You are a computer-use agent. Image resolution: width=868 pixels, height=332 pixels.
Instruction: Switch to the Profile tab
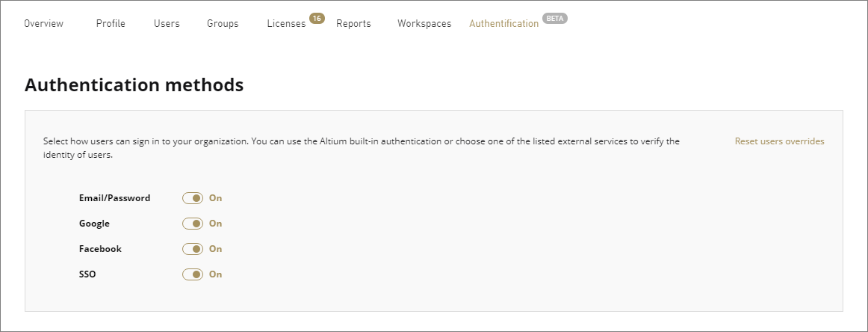(111, 23)
